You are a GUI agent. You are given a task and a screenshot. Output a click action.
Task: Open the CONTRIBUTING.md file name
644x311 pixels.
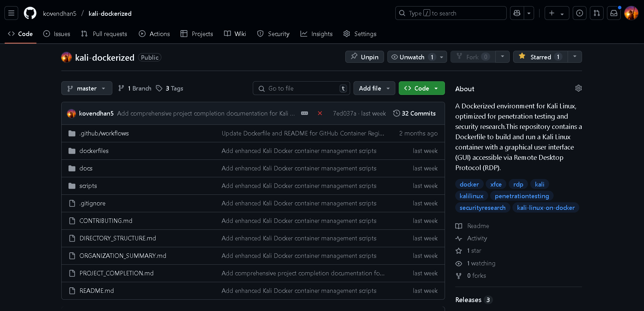tap(106, 221)
